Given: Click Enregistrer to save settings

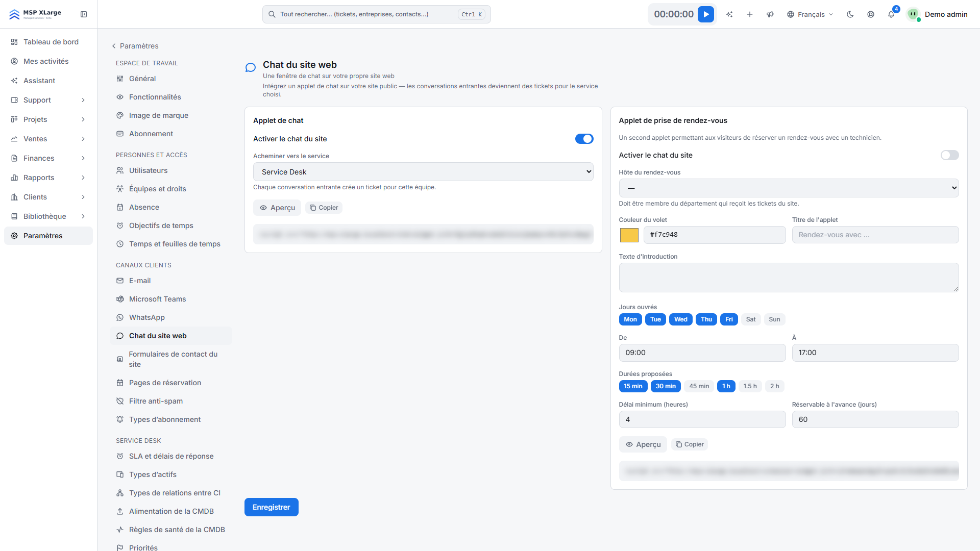Looking at the screenshot, I should (x=271, y=507).
